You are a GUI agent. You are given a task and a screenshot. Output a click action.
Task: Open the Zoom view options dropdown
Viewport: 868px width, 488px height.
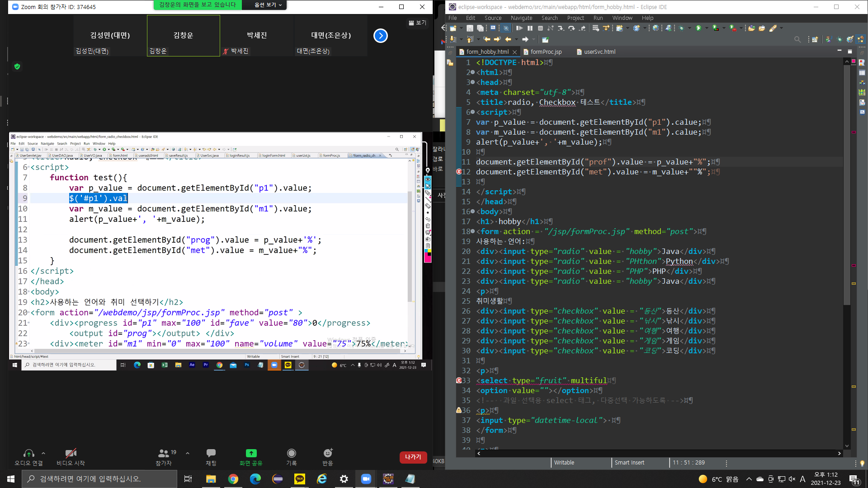point(268,5)
